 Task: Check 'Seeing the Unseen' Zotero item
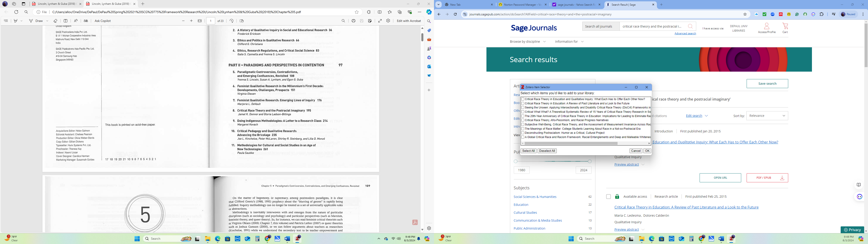523,108
